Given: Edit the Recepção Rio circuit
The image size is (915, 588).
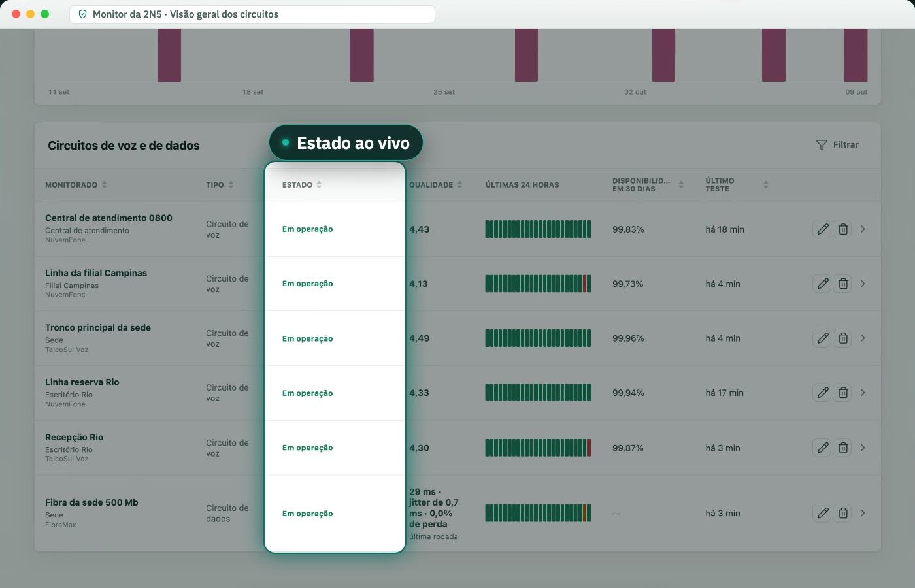Looking at the screenshot, I should 822,448.
